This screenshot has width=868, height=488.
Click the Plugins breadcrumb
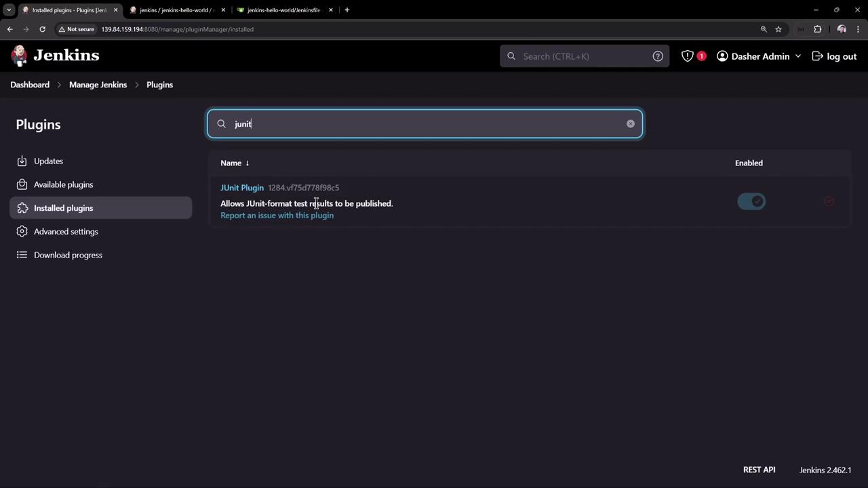point(159,85)
